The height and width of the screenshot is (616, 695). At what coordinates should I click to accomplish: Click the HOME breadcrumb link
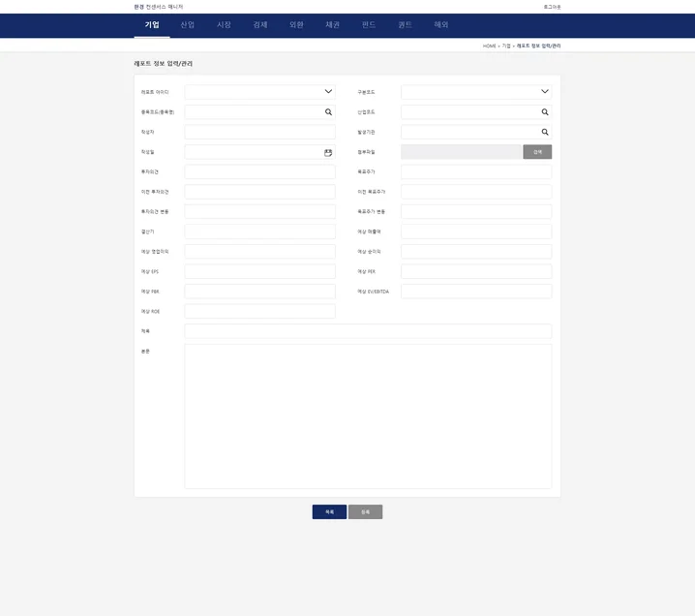(x=489, y=46)
